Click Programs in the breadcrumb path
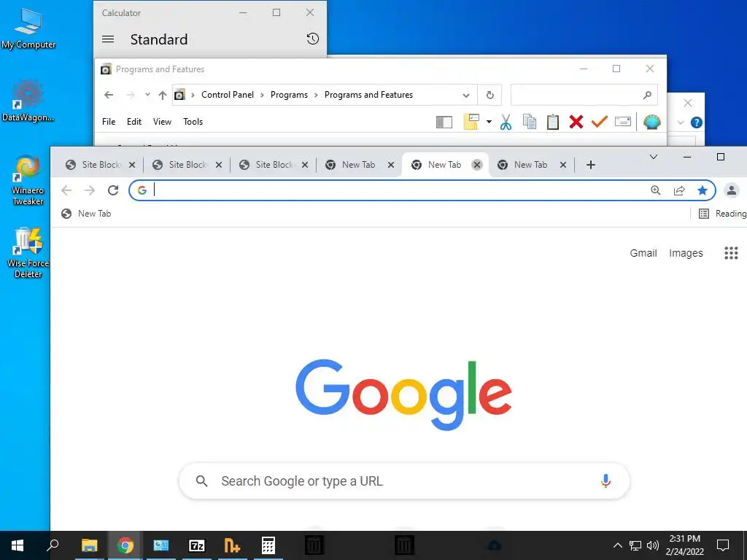Screen dimensions: 747x560 (289, 95)
